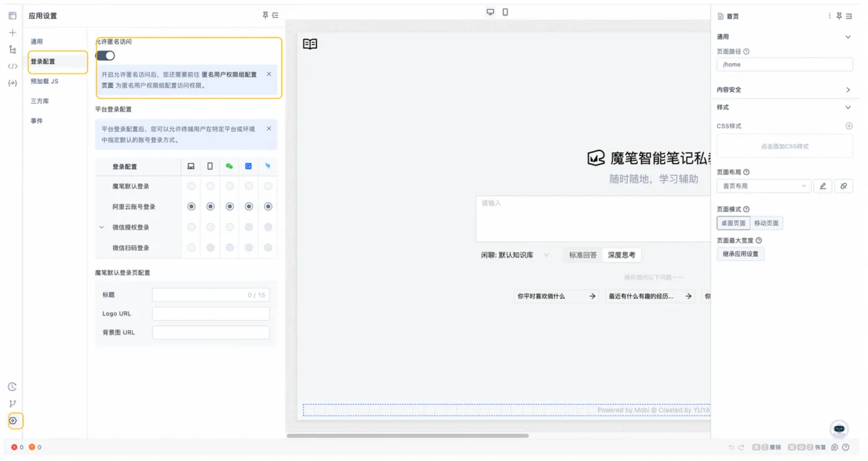The width and height of the screenshot is (868, 461).
Task: Collapse the 通用 section in 首页 panel
Action: 848,37
